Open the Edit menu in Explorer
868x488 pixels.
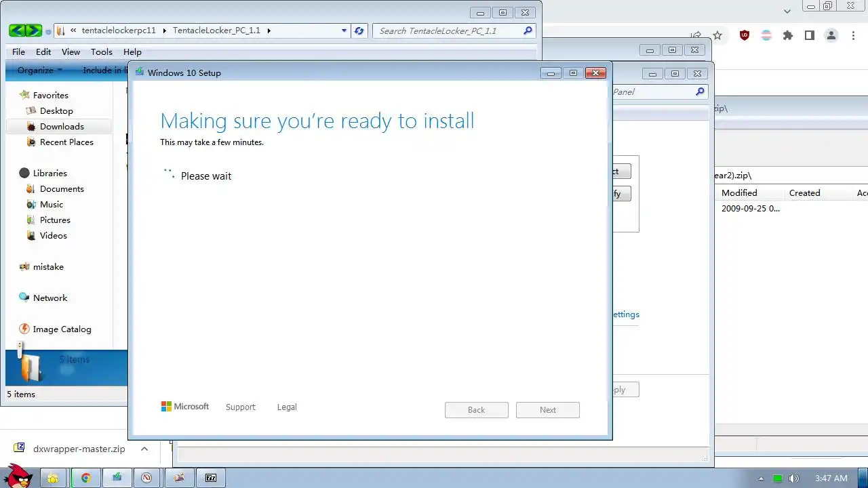click(43, 52)
